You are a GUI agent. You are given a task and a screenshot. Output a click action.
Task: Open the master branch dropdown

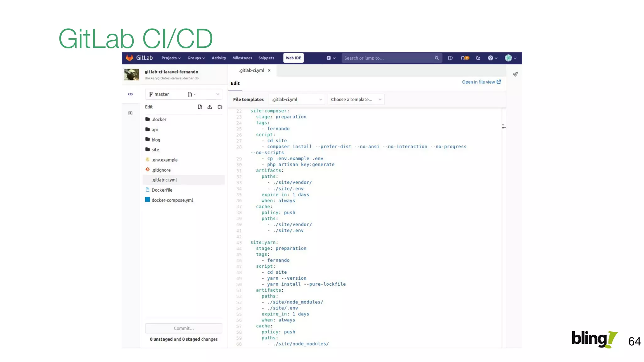(184, 94)
